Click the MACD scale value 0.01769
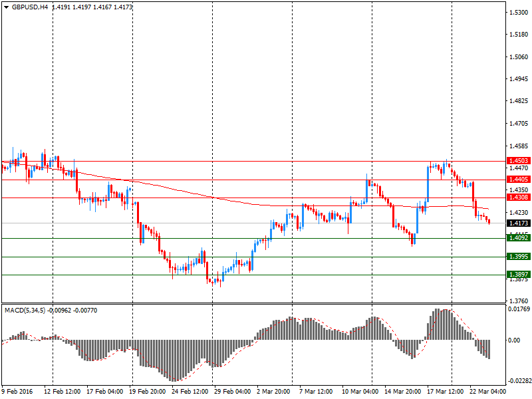The width and height of the screenshot is (532, 399). [519, 309]
